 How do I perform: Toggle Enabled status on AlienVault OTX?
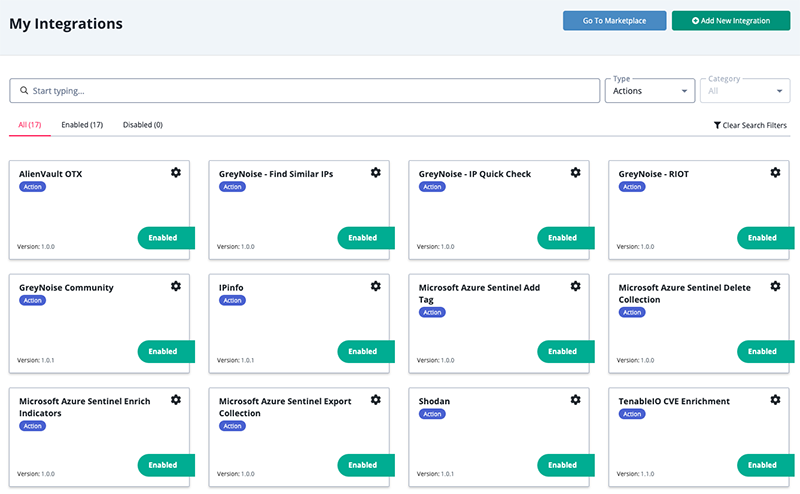click(166, 238)
